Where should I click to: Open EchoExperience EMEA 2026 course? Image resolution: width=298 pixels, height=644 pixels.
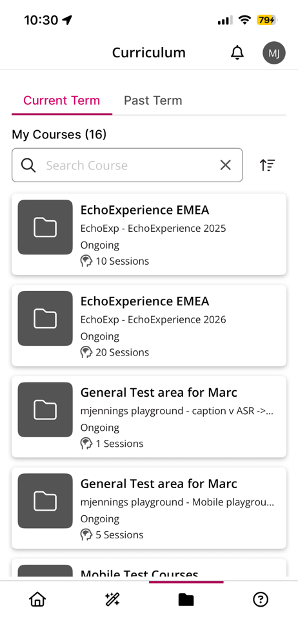point(149,325)
